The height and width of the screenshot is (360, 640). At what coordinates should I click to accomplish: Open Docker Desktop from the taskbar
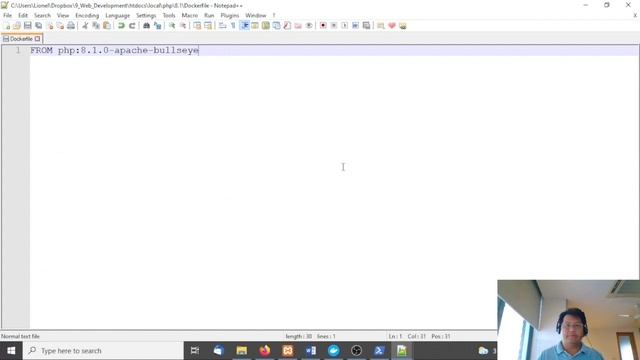[333, 351]
